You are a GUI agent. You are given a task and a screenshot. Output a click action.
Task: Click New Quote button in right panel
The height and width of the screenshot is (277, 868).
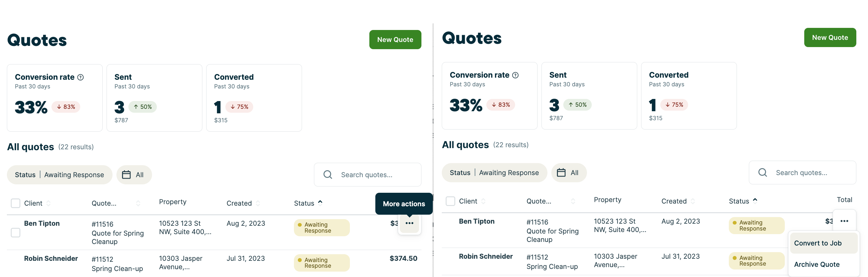coord(830,38)
